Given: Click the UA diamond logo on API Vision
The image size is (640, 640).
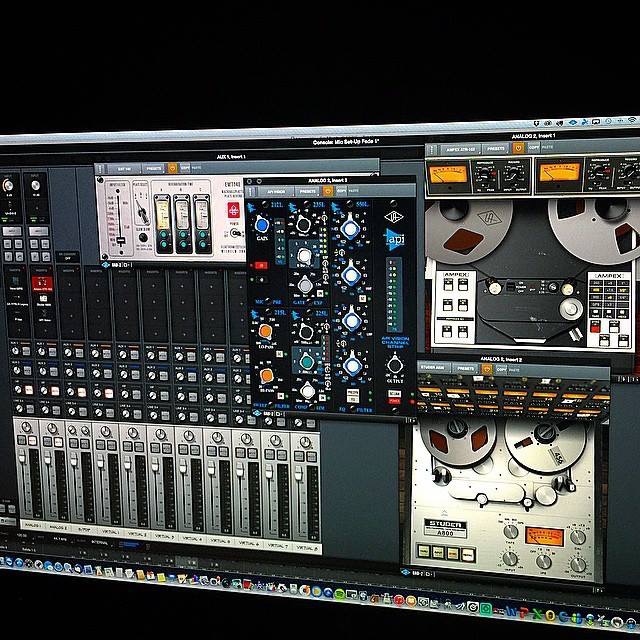Looking at the screenshot, I should (393, 216).
